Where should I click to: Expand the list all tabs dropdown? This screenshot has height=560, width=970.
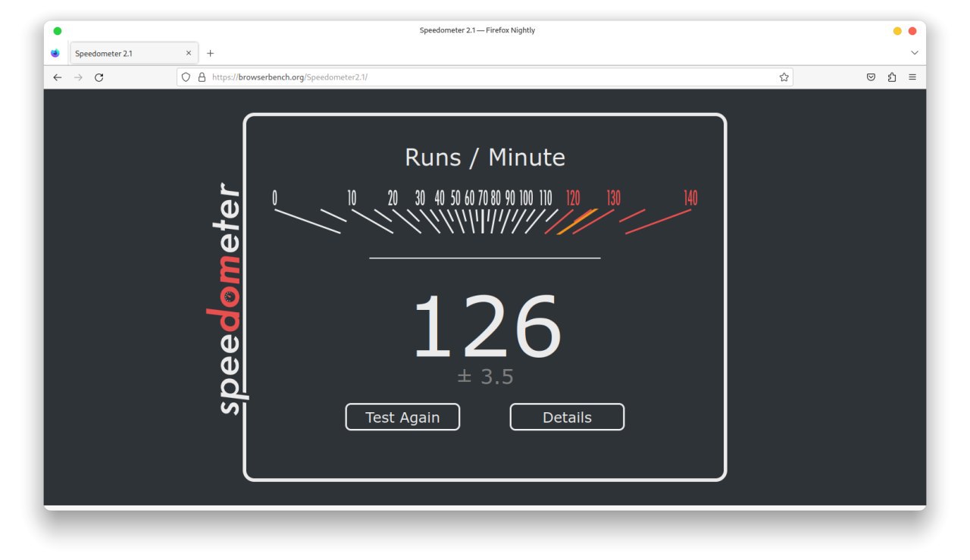914,53
